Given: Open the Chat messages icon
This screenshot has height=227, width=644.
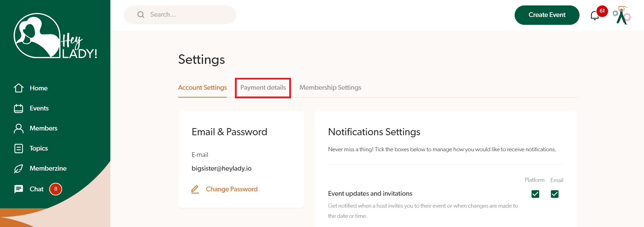Looking at the screenshot, I should point(18,189).
